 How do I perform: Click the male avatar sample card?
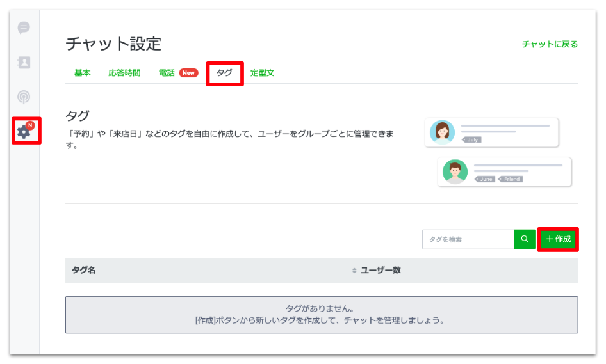pyautogui.click(x=504, y=172)
